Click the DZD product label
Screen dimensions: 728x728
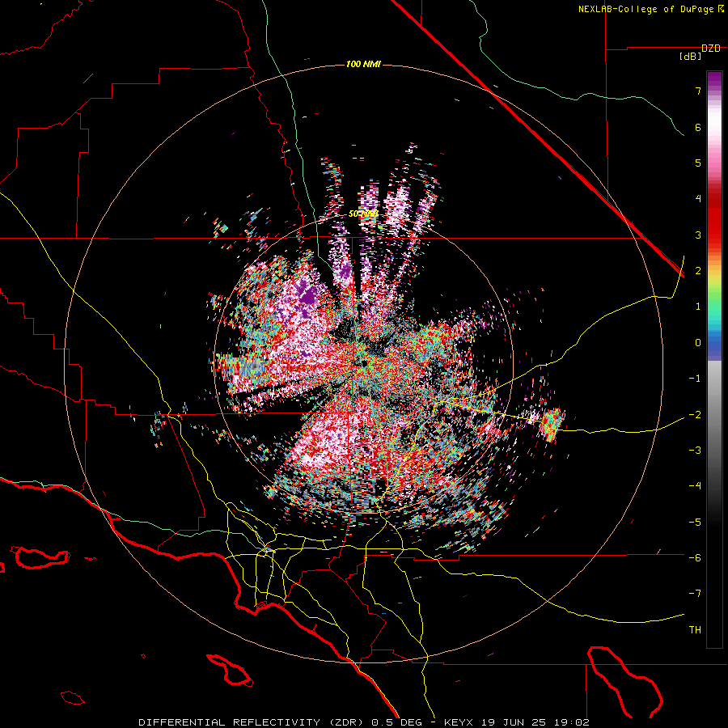(x=711, y=49)
